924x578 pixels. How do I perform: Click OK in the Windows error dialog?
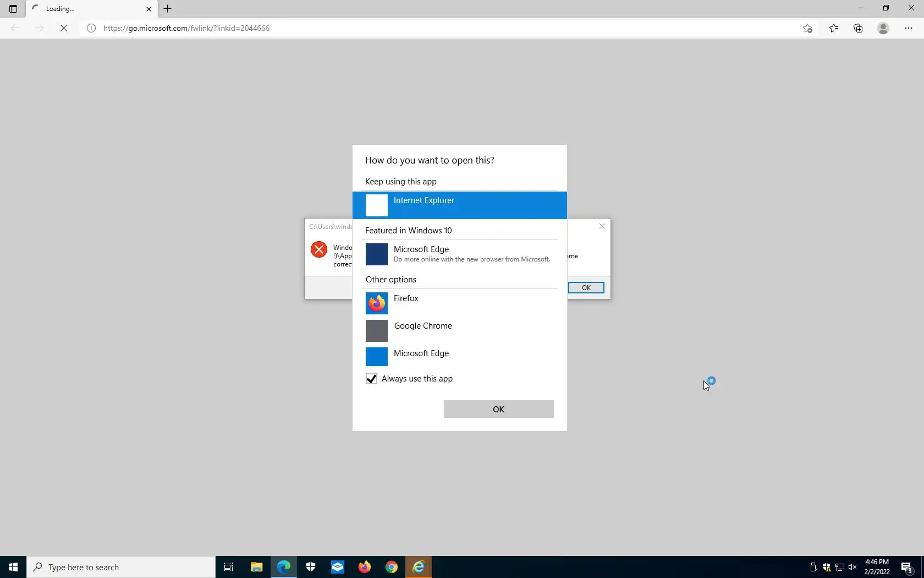586,288
